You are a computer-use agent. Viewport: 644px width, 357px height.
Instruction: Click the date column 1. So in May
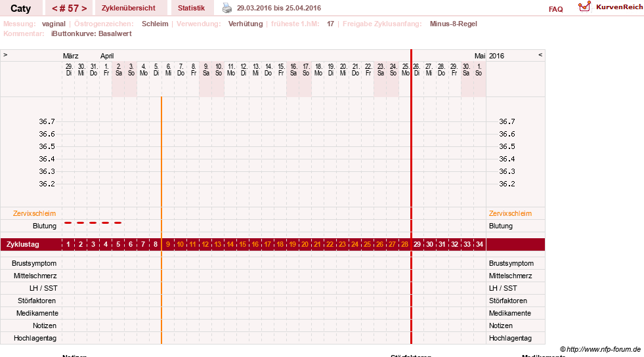tap(479, 70)
